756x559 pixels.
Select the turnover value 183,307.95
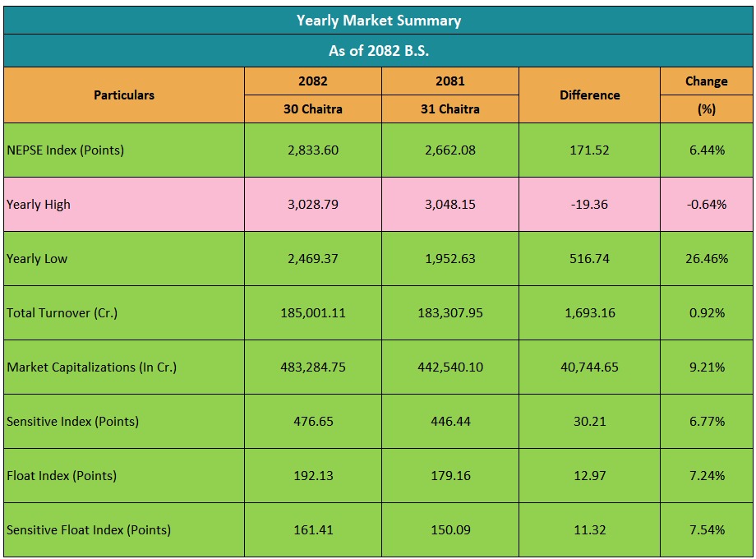[449, 313]
